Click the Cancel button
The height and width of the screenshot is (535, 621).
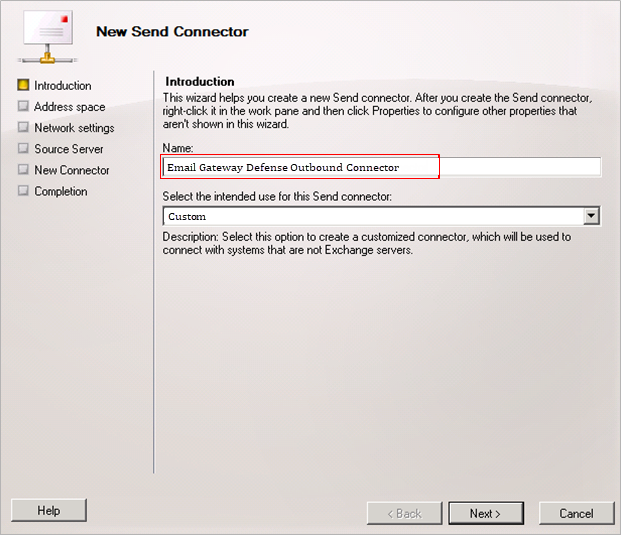click(576, 513)
